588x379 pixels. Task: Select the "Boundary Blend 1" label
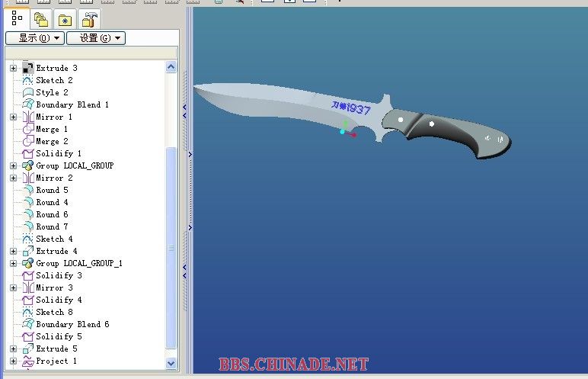(72, 104)
